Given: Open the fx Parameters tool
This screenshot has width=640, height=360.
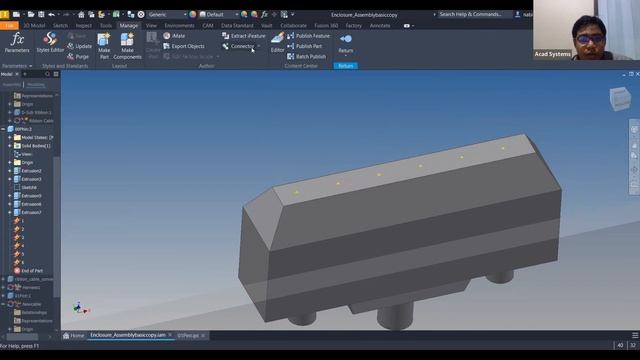Looking at the screenshot, I should 17,43.
